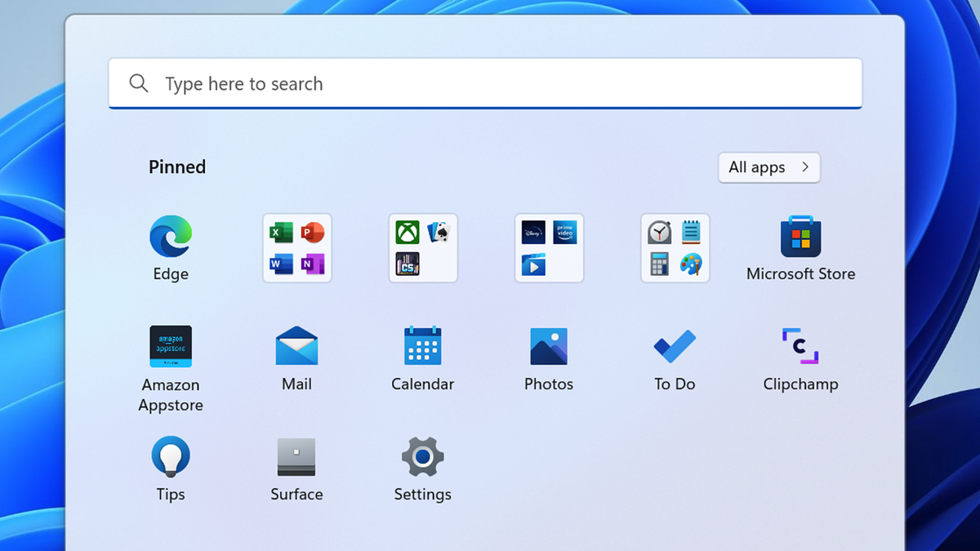Viewport: 980px width, 551px height.
Task: Open Amazon Appstore
Action: [171, 347]
